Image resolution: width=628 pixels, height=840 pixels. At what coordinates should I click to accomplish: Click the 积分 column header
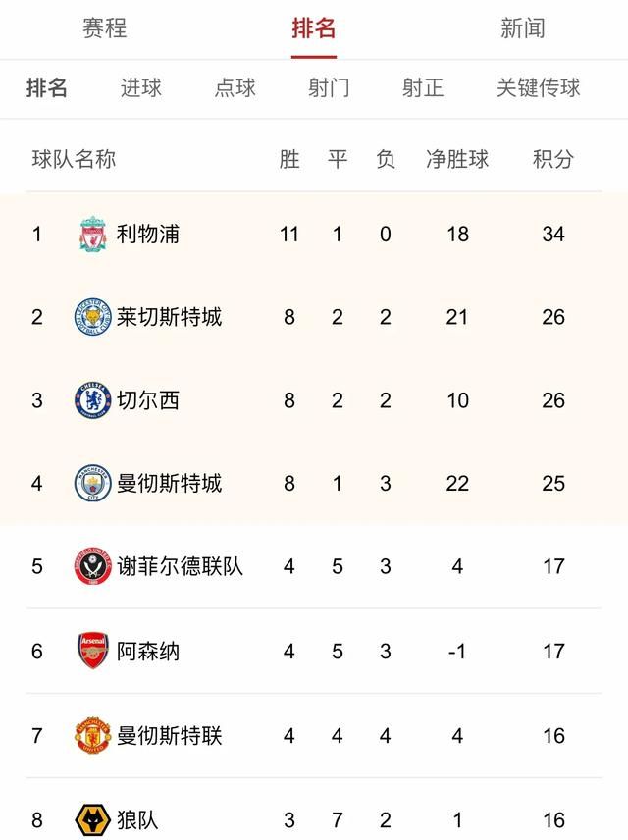(x=553, y=159)
